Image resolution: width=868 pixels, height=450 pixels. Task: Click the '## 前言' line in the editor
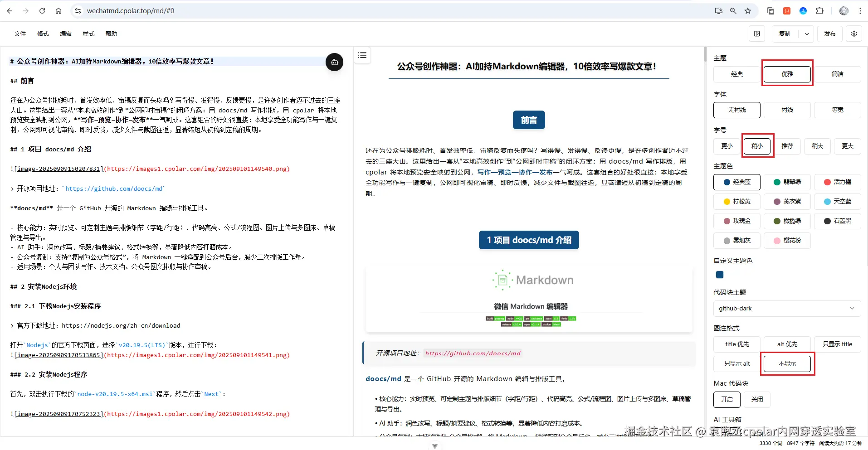22,81
